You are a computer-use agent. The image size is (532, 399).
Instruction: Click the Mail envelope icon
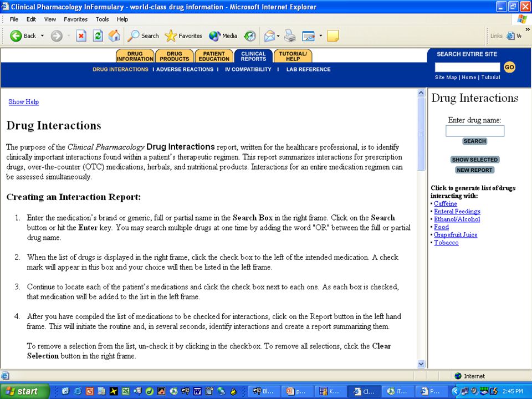tap(269, 35)
